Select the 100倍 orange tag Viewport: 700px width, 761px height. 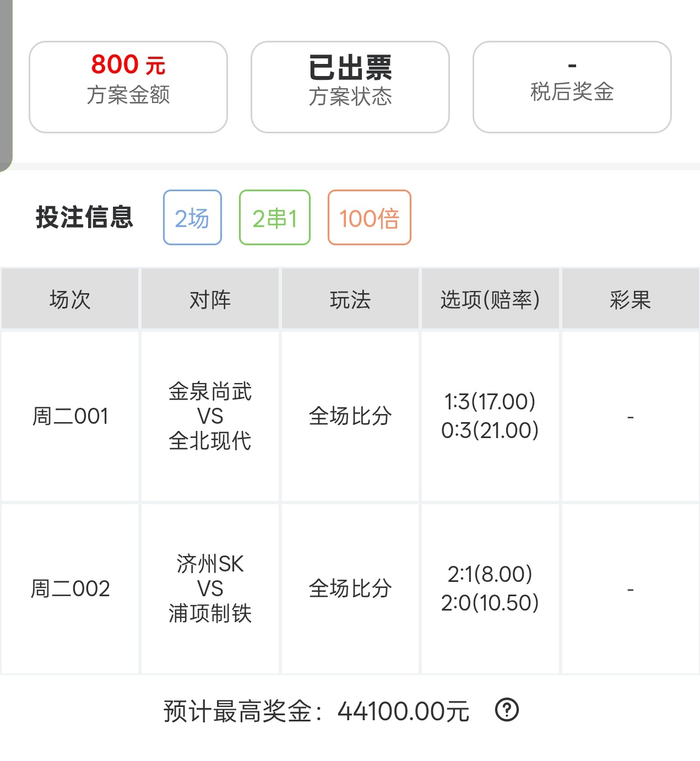coord(370,217)
